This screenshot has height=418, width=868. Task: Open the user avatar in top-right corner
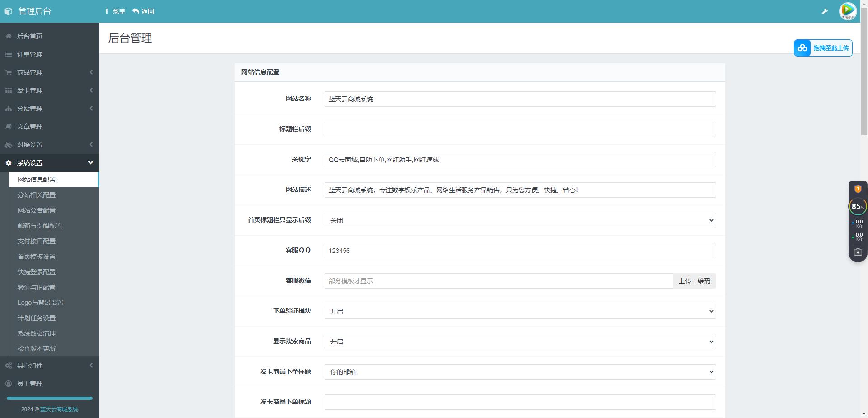(848, 11)
